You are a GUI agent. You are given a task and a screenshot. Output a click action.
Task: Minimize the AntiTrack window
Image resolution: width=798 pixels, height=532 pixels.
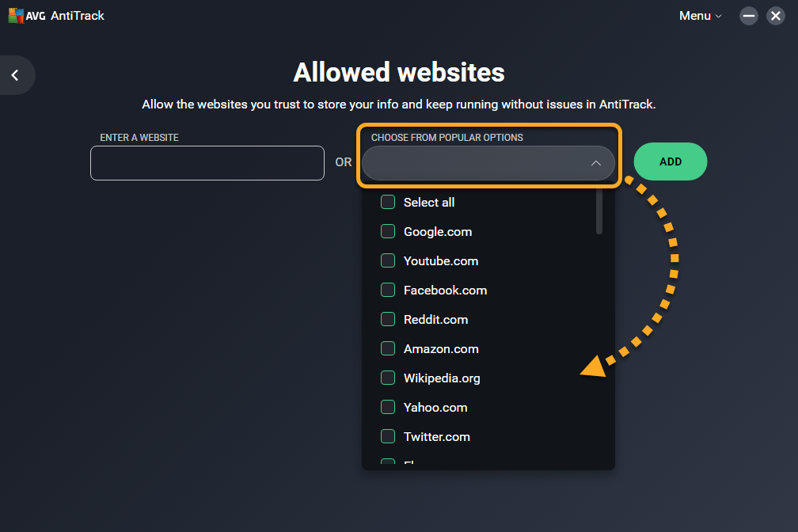pyautogui.click(x=749, y=16)
